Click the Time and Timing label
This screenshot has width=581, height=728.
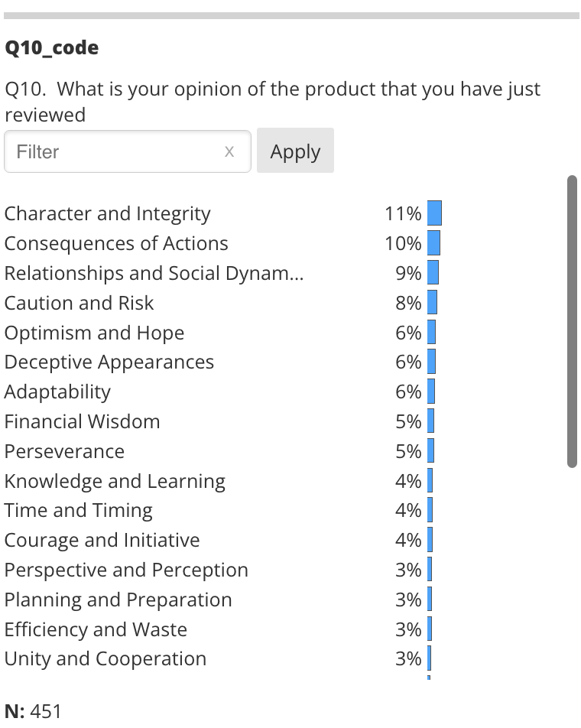tap(78, 510)
